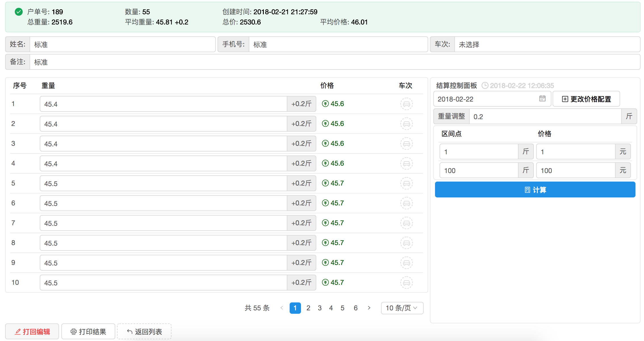Click the yuan price icon in row 3

click(325, 144)
